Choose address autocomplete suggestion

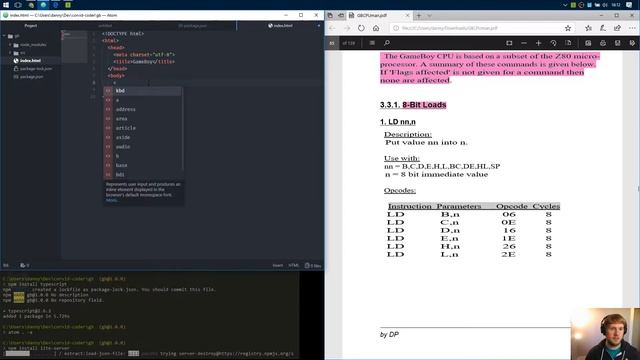coord(143,109)
